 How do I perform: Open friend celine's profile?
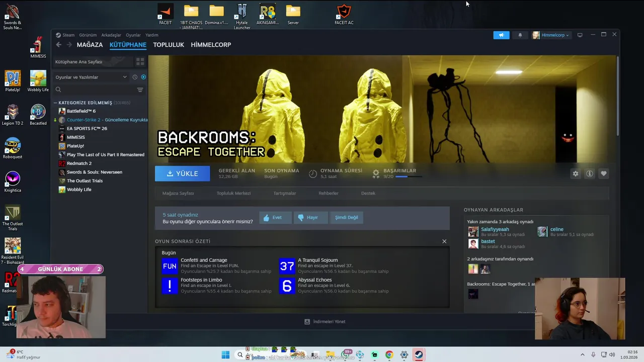click(x=556, y=229)
